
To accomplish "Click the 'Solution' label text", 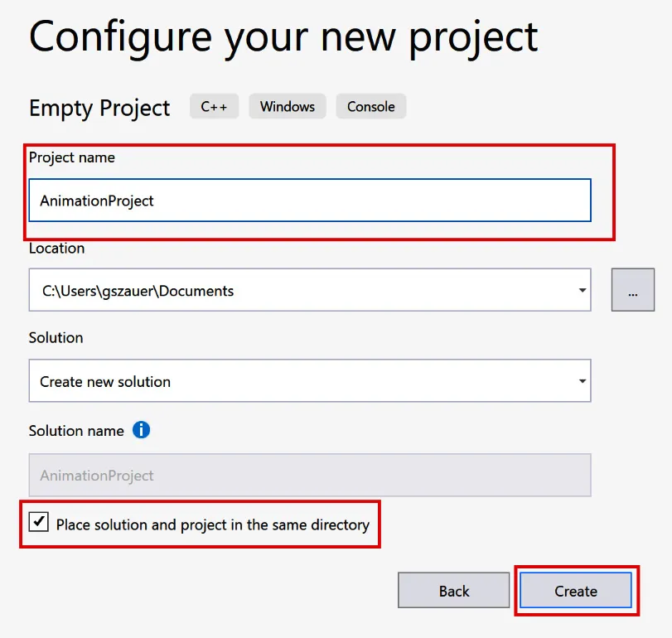I will tap(55, 337).
